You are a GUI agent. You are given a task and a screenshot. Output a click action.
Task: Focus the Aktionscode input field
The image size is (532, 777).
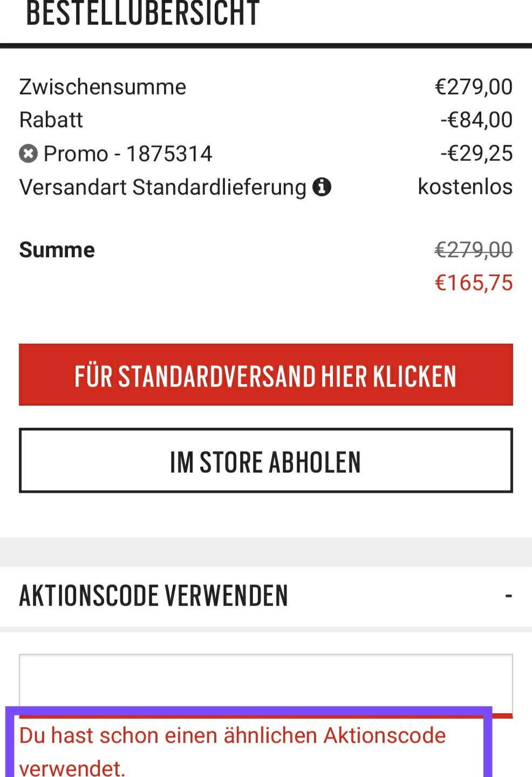pos(265,683)
